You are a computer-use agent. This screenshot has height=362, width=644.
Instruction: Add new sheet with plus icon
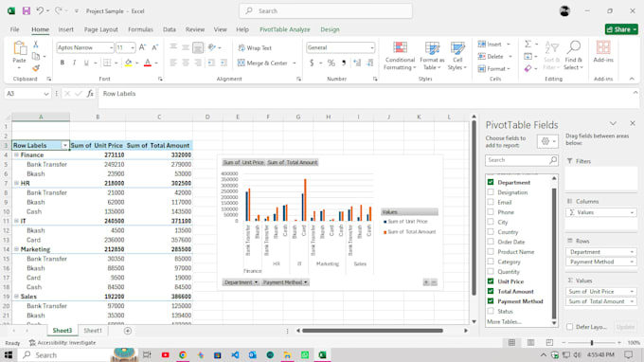coord(128,331)
